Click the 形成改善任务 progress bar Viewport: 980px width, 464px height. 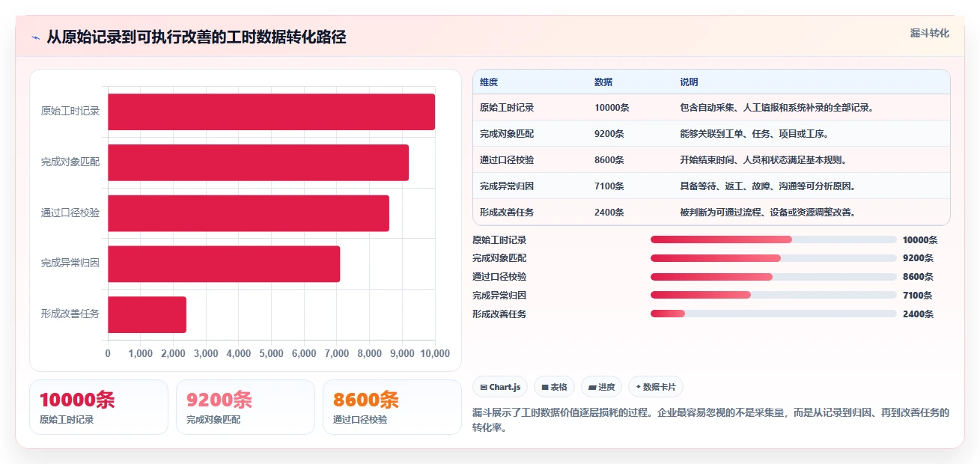click(773, 314)
